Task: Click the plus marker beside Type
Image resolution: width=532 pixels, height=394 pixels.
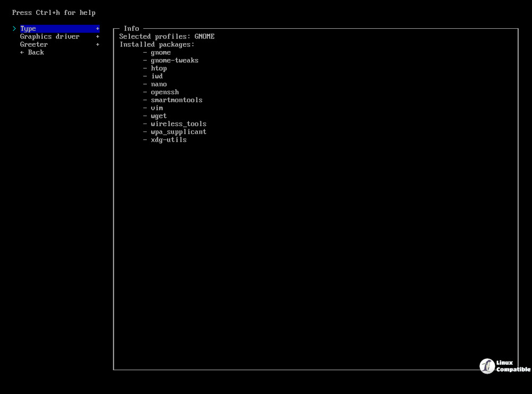Action: (97, 29)
